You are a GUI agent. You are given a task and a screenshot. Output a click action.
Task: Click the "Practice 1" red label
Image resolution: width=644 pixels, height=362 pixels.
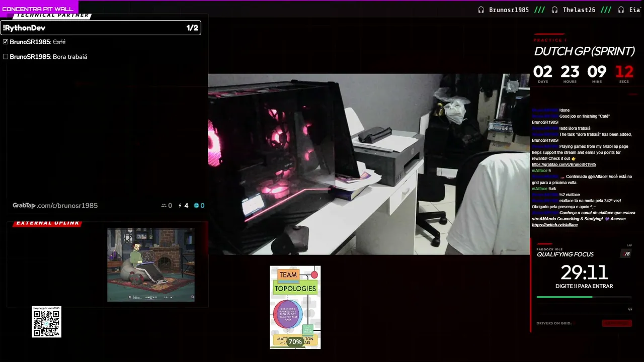550,40
